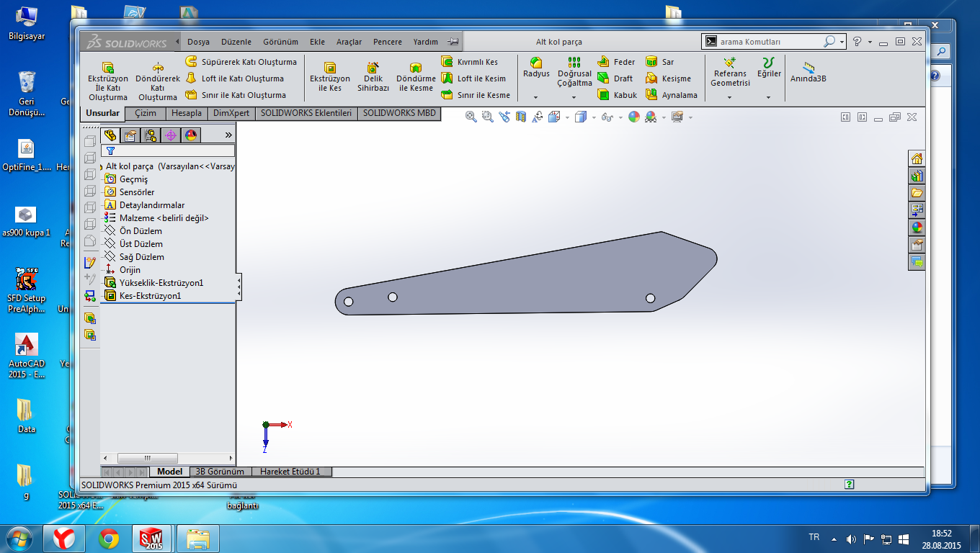Open dropdown arrow under Doğrusal Çoğaltma
The image size is (980, 553).
(574, 97)
